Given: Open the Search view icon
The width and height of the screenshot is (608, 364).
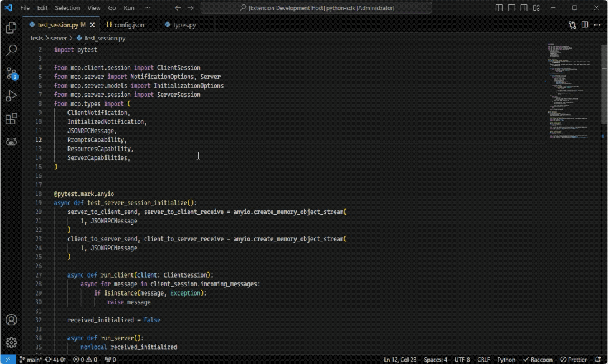Looking at the screenshot, I should point(11,50).
